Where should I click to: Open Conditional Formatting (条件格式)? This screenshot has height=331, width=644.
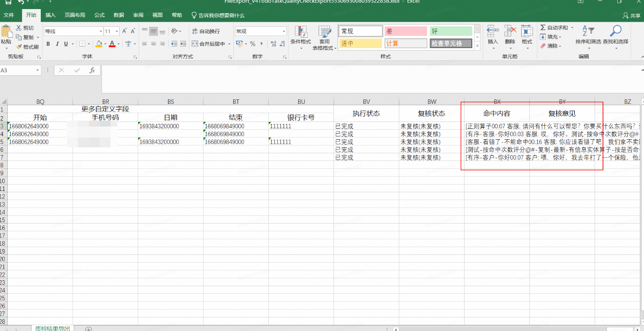300,37
